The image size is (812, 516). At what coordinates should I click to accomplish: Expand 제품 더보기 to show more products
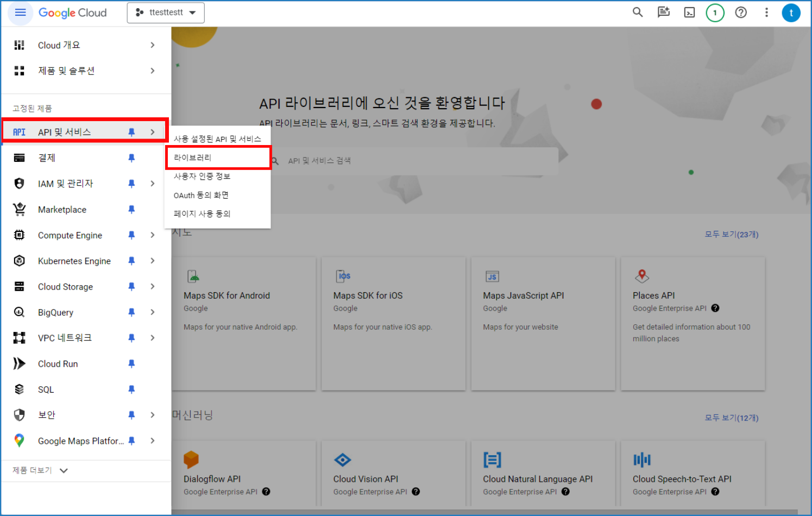tap(40, 470)
